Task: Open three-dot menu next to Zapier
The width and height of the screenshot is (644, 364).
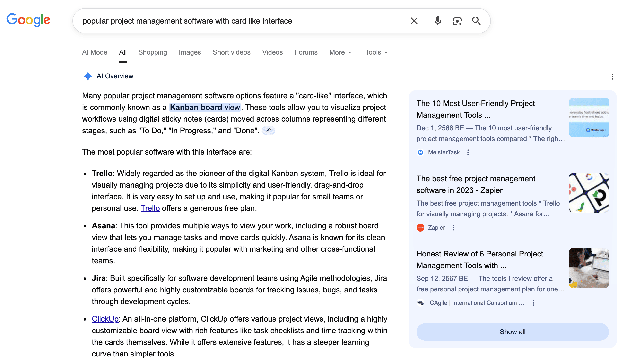Action: [453, 228]
